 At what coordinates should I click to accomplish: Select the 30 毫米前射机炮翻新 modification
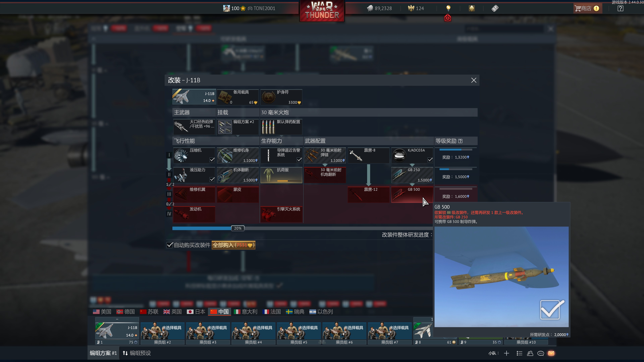pos(325,175)
